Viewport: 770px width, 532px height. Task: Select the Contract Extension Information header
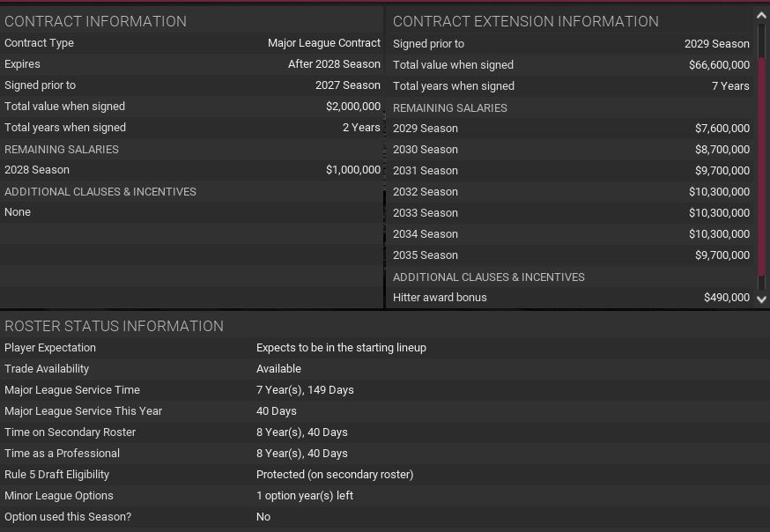(x=525, y=21)
